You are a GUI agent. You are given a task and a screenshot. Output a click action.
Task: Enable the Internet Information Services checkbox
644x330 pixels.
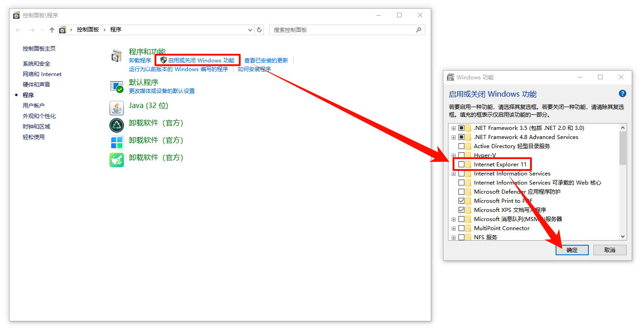(461, 174)
